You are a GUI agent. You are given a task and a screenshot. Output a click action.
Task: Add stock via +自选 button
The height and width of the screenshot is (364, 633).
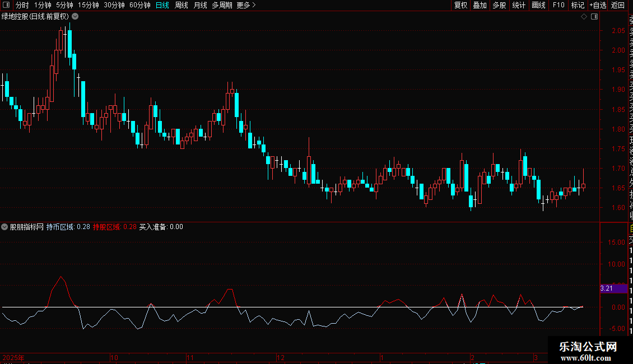[x=598, y=5]
